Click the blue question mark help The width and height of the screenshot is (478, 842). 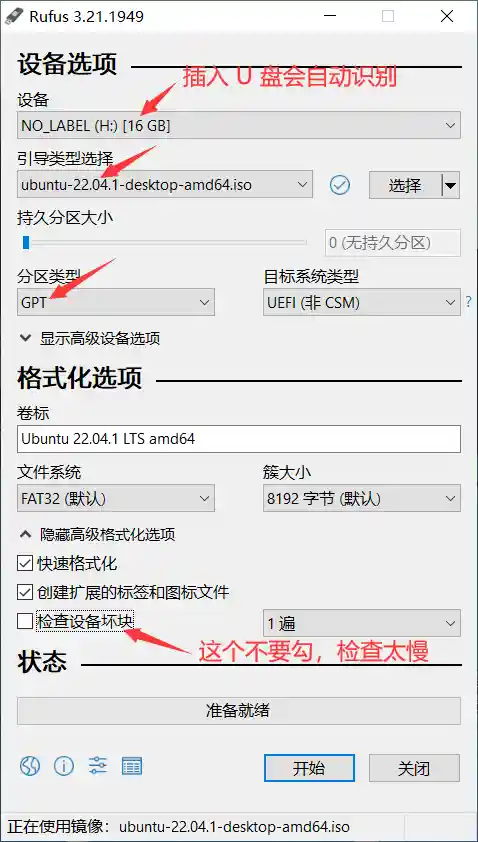pyautogui.click(x=468, y=302)
